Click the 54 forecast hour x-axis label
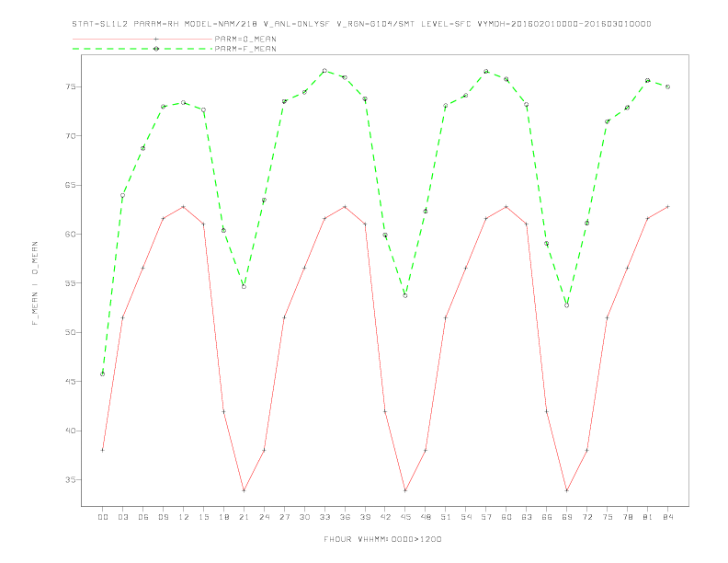Image resolution: width=728 pixels, height=563 pixels. (x=466, y=517)
